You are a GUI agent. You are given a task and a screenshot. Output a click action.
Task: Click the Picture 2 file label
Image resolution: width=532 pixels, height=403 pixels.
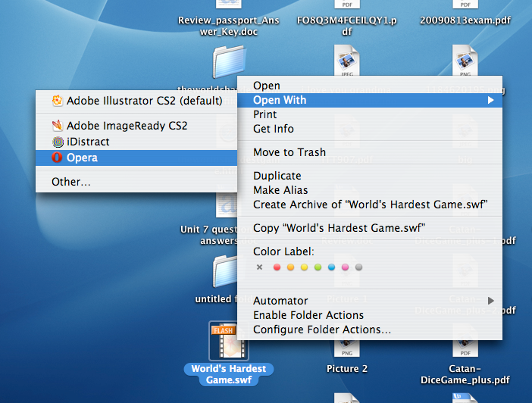[347, 369]
